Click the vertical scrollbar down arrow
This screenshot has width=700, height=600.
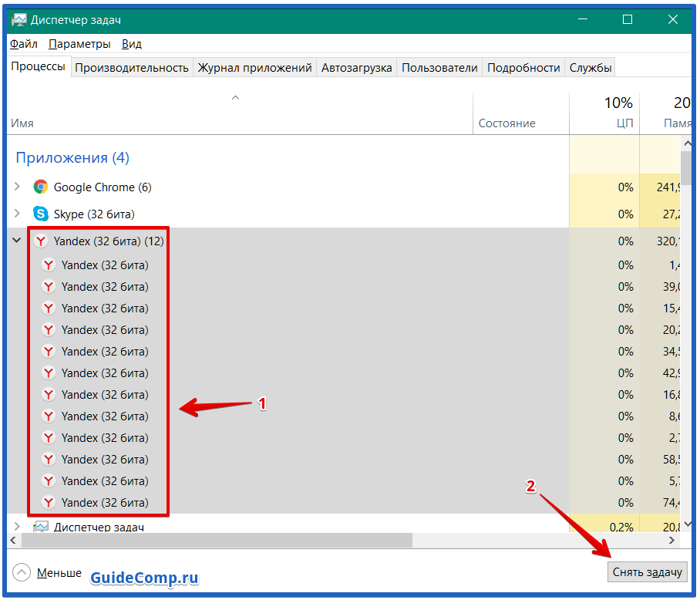click(x=687, y=524)
